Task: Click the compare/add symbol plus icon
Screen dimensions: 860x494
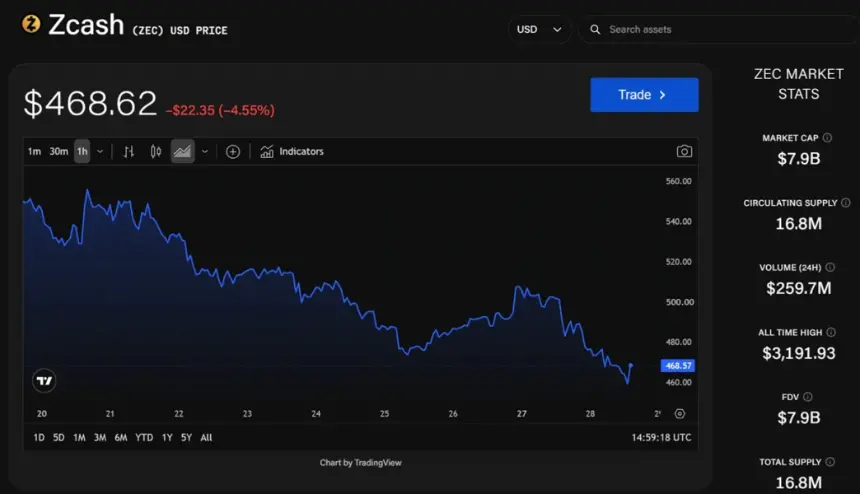Action: [x=233, y=151]
